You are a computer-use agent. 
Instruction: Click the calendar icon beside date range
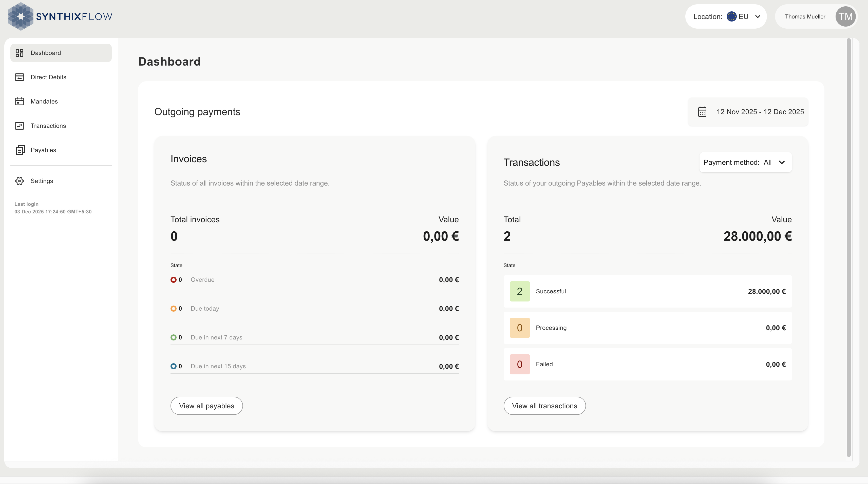[702, 112]
